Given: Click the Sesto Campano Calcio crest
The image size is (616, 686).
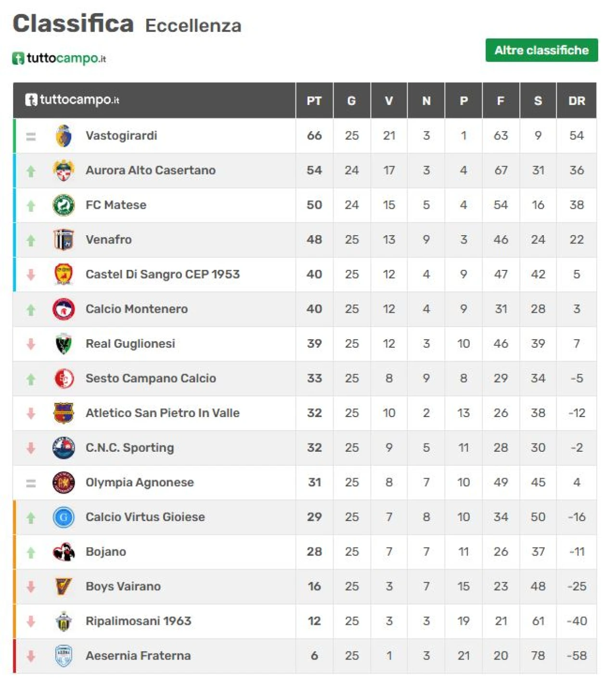Looking at the screenshot, I should (64, 379).
